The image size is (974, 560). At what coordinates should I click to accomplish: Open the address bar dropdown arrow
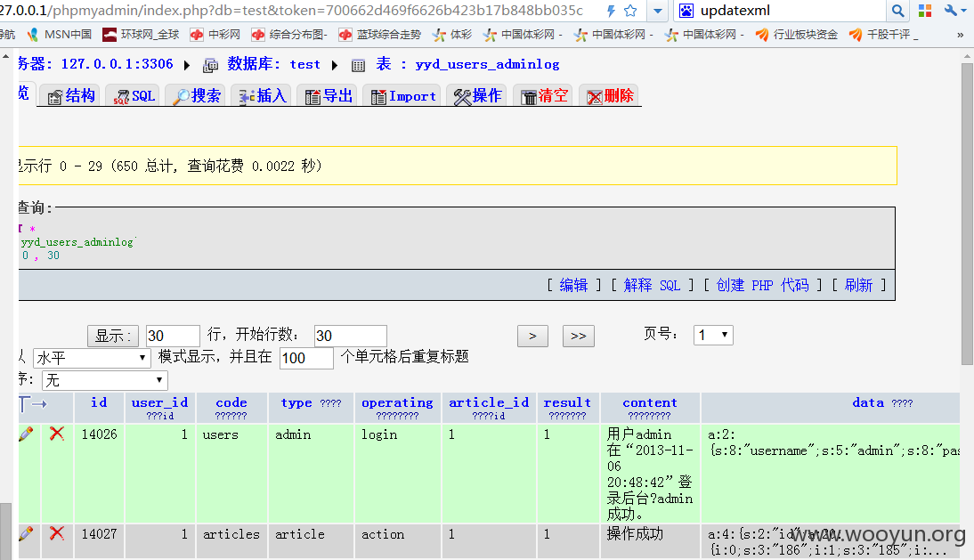657,11
